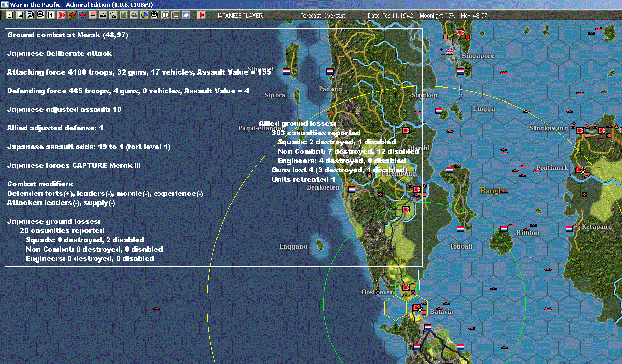Image resolution: width=622 pixels, height=364 pixels.
Task: Select Japanese flag unit at Djambi
Action: tap(406, 130)
